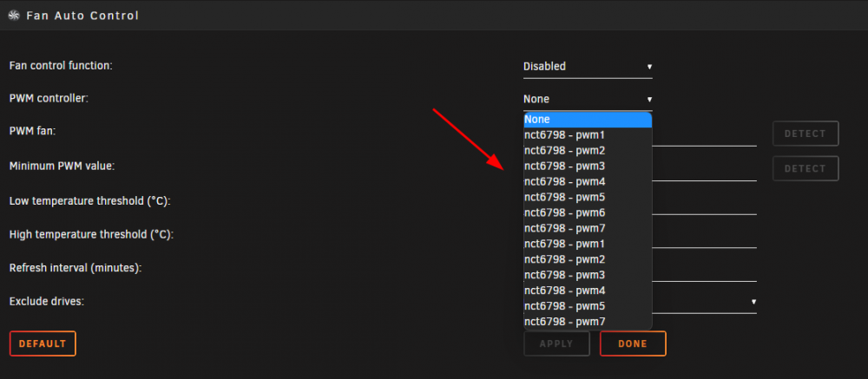
Task: Select the highlighted None option in list
Action: [588, 120]
